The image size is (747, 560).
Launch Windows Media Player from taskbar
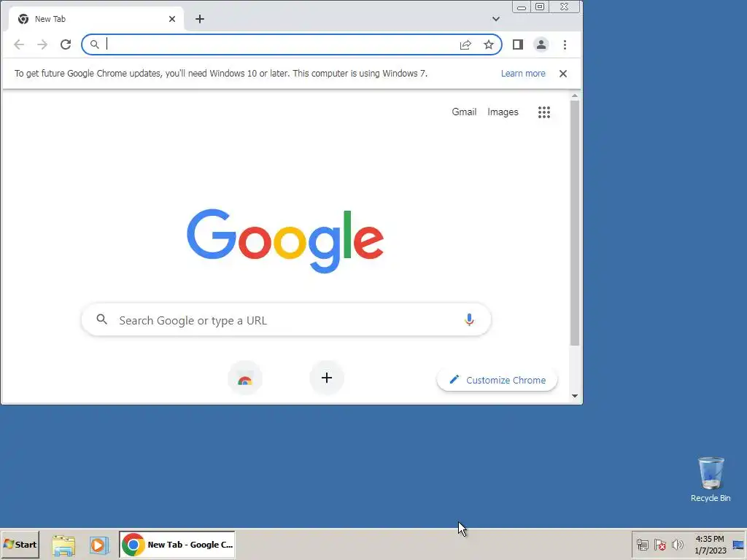(98, 545)
